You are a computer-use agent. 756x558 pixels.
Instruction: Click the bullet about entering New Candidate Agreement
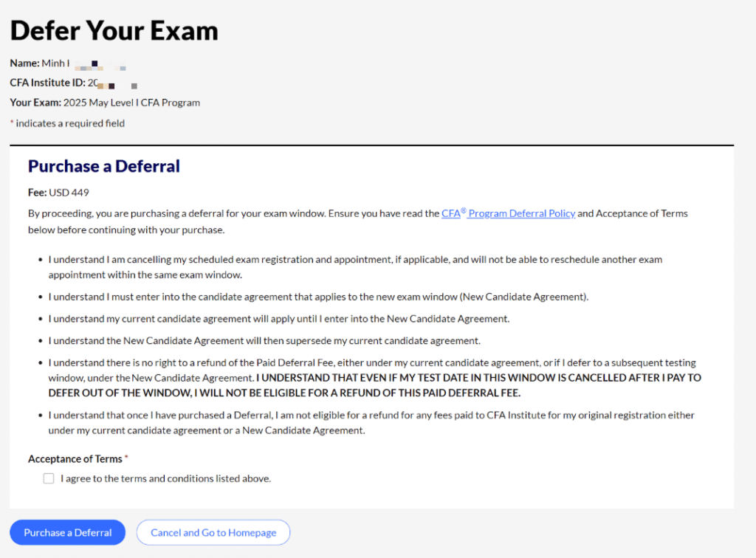(x=318, y=297)
